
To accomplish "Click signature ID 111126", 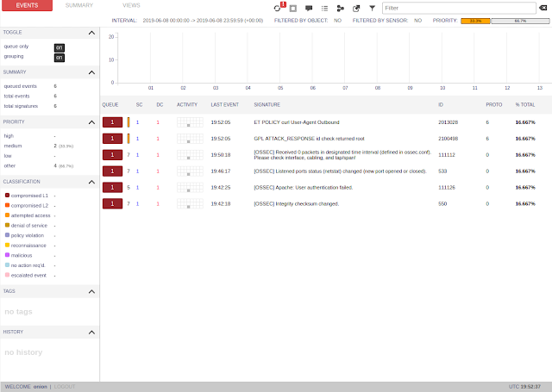I will (447, 188).
